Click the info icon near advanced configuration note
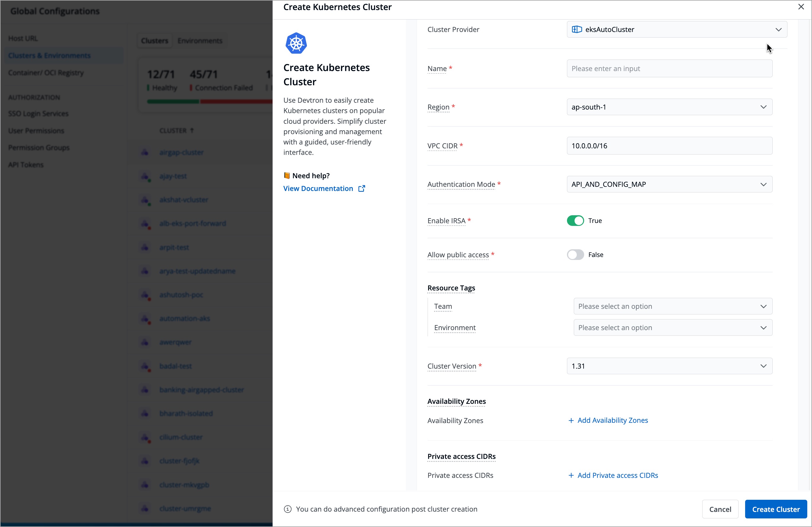The width and height of the screenshot is (812, 527). pyautogui.click(x=288, y=509)
